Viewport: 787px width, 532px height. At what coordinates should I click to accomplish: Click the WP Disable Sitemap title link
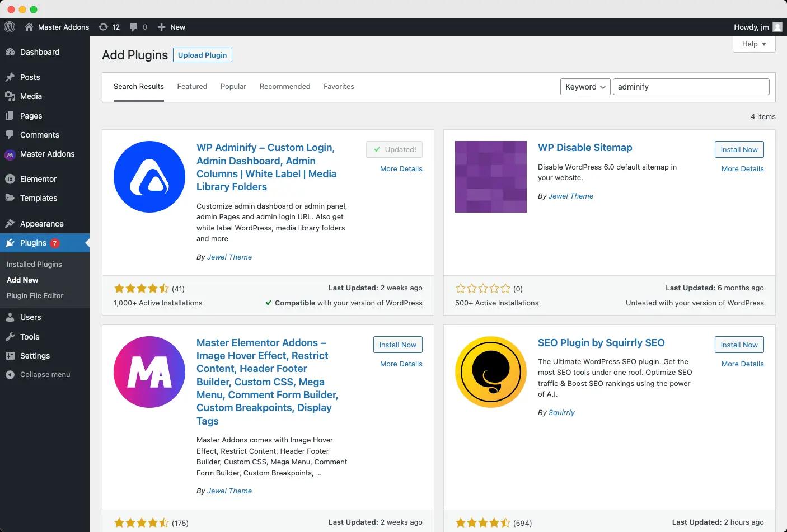point(585,148)
